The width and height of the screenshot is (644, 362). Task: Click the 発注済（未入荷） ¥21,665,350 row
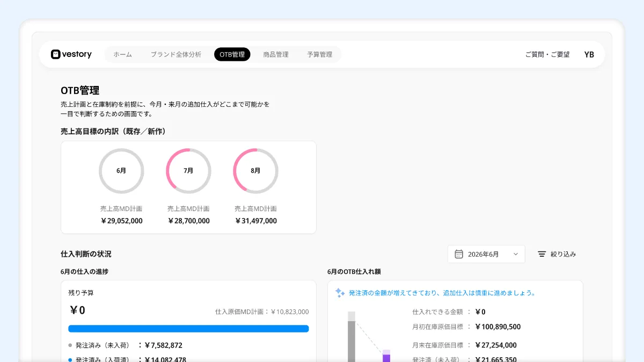(x=465, y=359)
